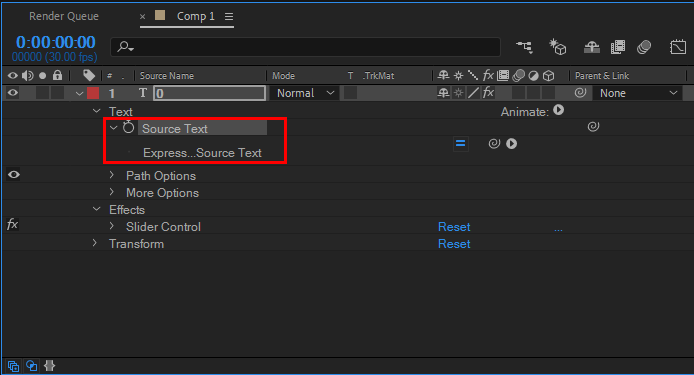
Task: Toggle the Slider Control fx switch
Action: tap(12, 224)
